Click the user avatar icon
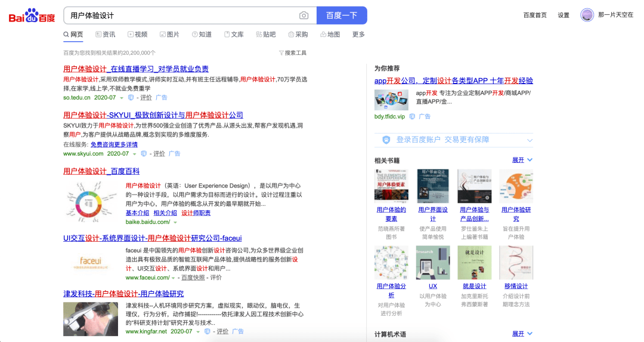 click(587, 15)
